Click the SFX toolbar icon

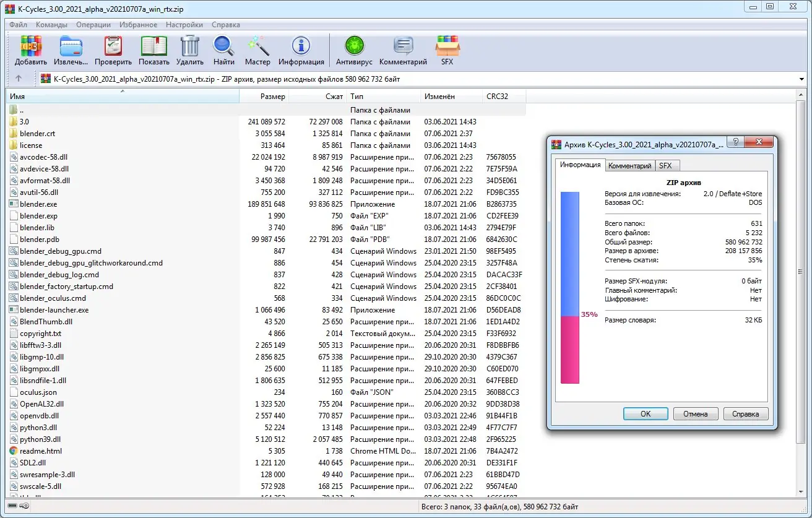coord(447,46)
